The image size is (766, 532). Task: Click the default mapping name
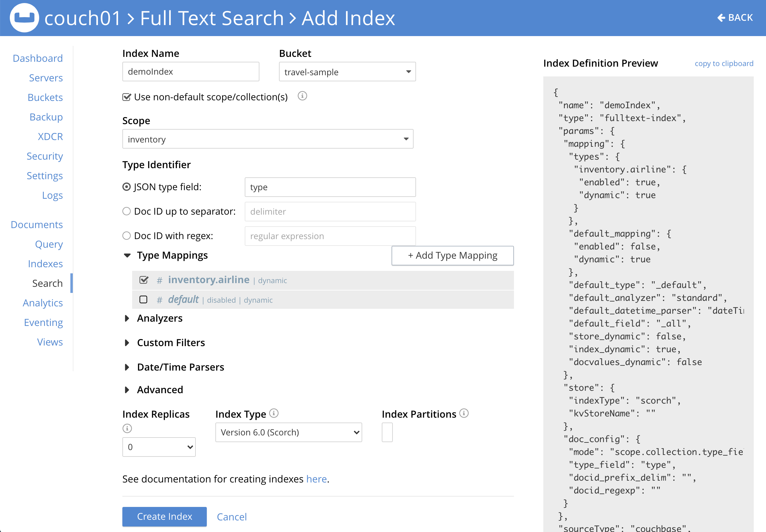click(x=184, y=299)
